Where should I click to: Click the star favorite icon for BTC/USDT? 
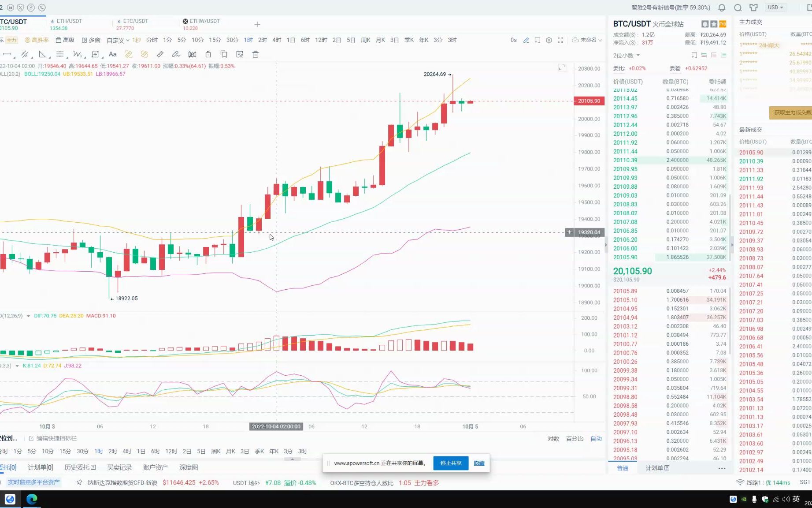[x=714, y=24]
